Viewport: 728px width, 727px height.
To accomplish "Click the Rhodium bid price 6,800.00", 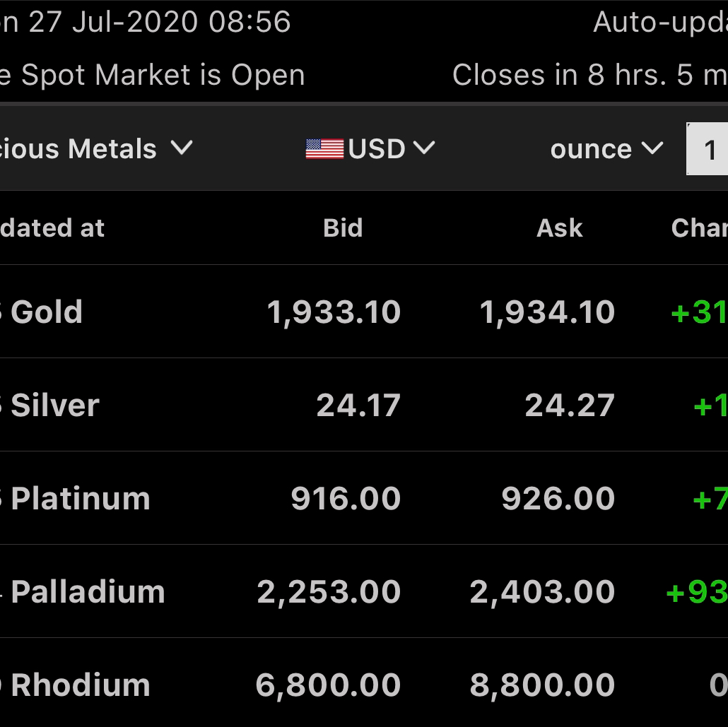I will pos(328,686).
